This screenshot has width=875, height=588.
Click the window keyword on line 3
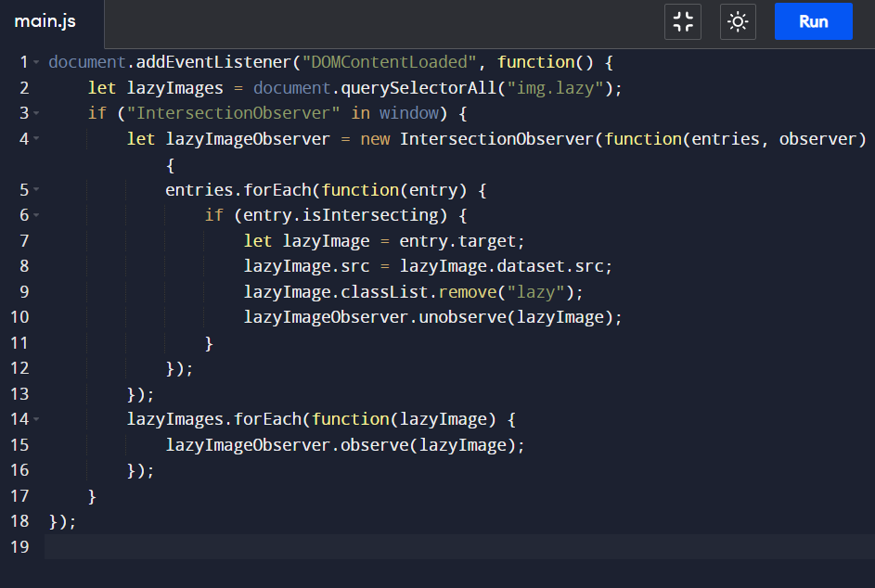pyautogui.click(x=409, y=113)
